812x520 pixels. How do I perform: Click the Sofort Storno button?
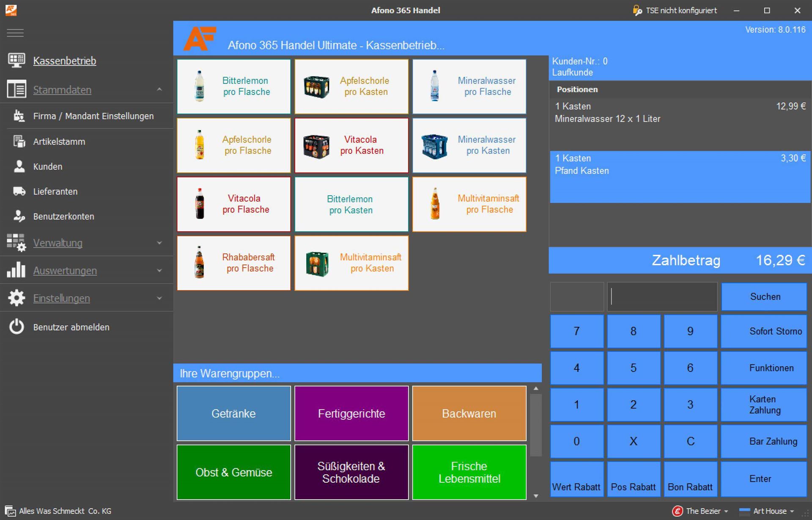click(764, 331)
